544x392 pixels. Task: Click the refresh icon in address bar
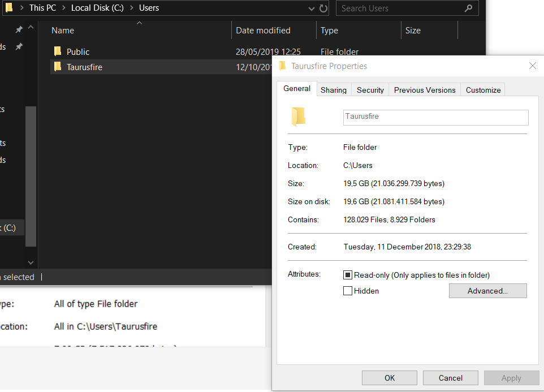click(323, 8)
